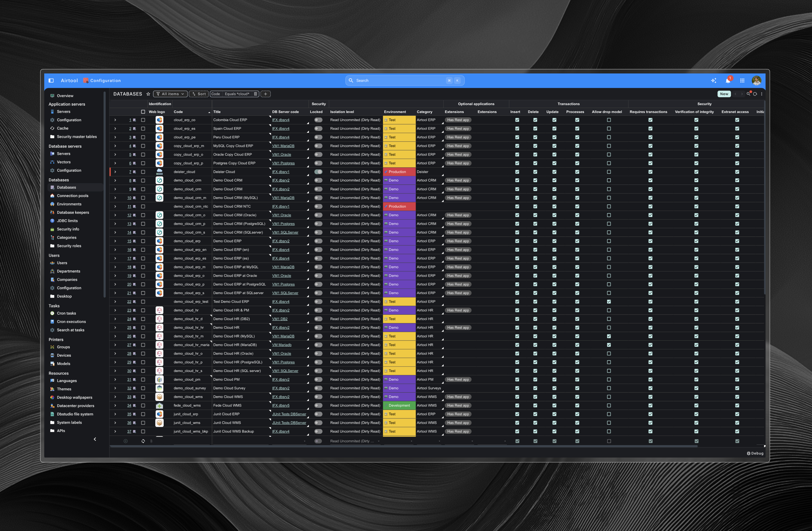
Task: Toggle the sidebar panel icon
Action: 51,81
